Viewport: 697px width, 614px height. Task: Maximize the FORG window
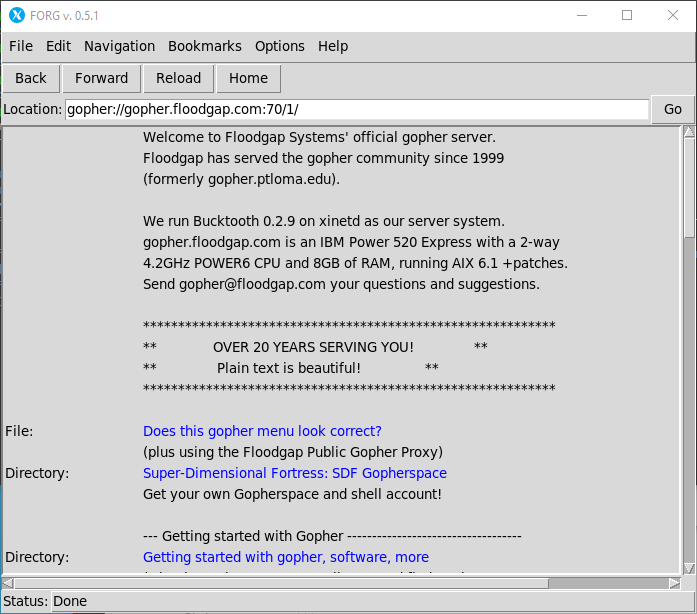click(627, 16)
